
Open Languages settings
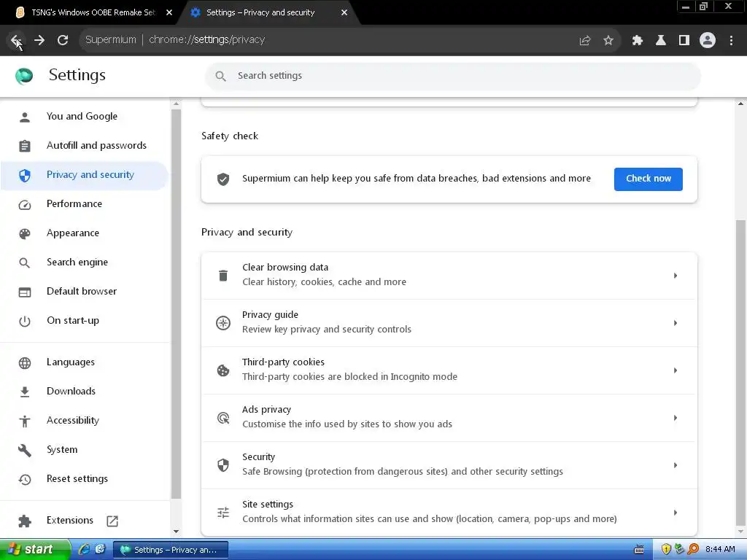point(85,362)
